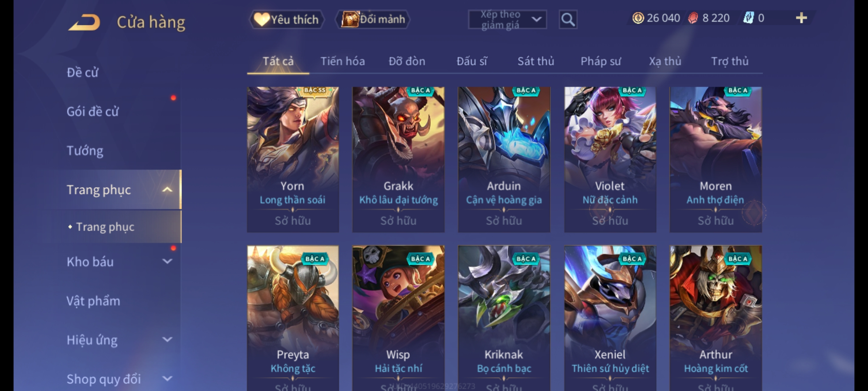Select the Violet Nữ đặc cảnh skin card
The height and width of the screenshot is (391, 868).
(x=610, y=159)
